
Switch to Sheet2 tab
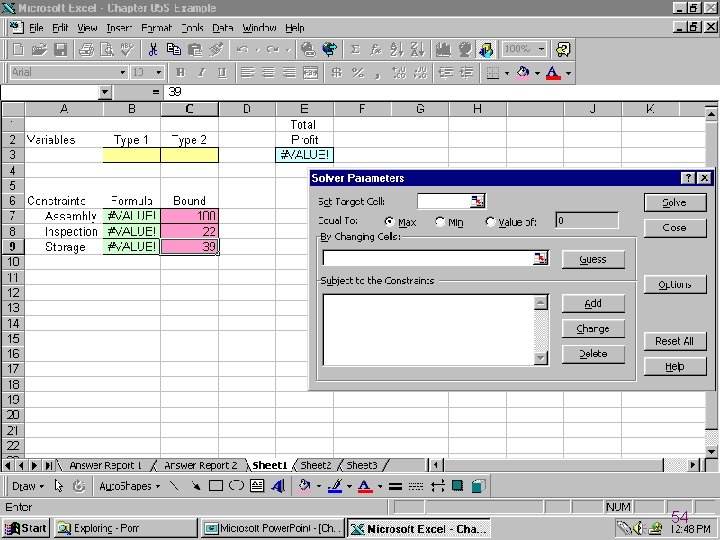[316, 465]
